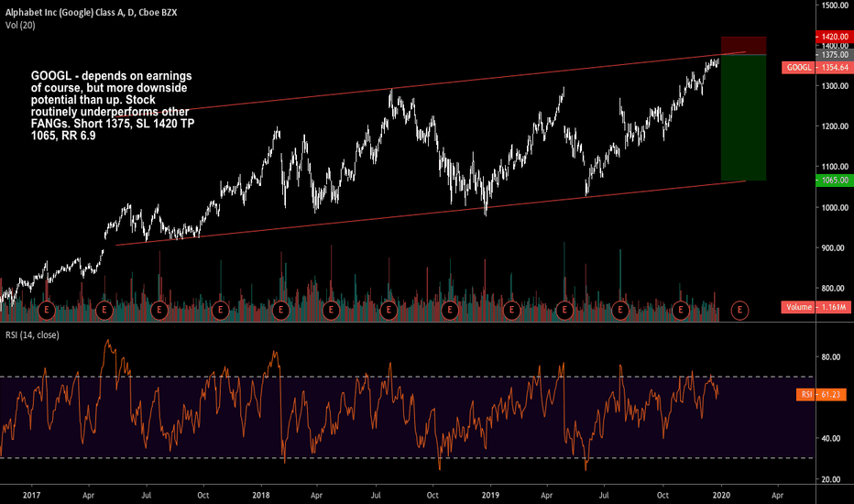854x504 pixels.
Task: Select the green 1065.00 take-profit label
Action: [835, 181]
